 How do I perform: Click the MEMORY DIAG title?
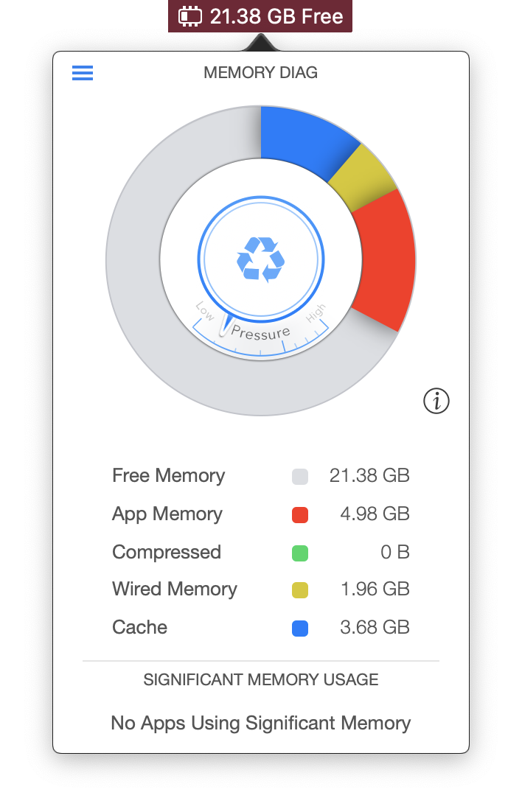tap(261, 72)
